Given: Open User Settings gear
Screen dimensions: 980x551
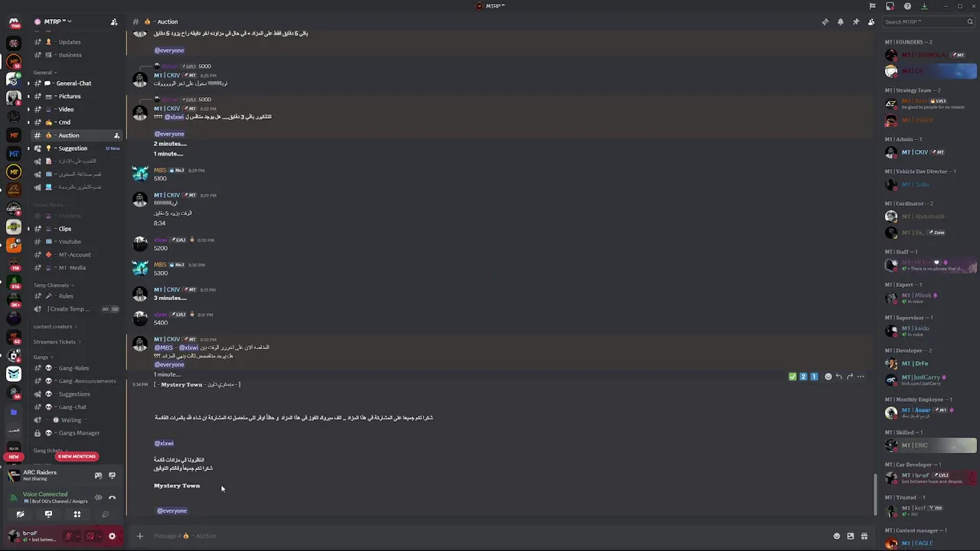Looking at the screenshot, I should pos(112,536).
